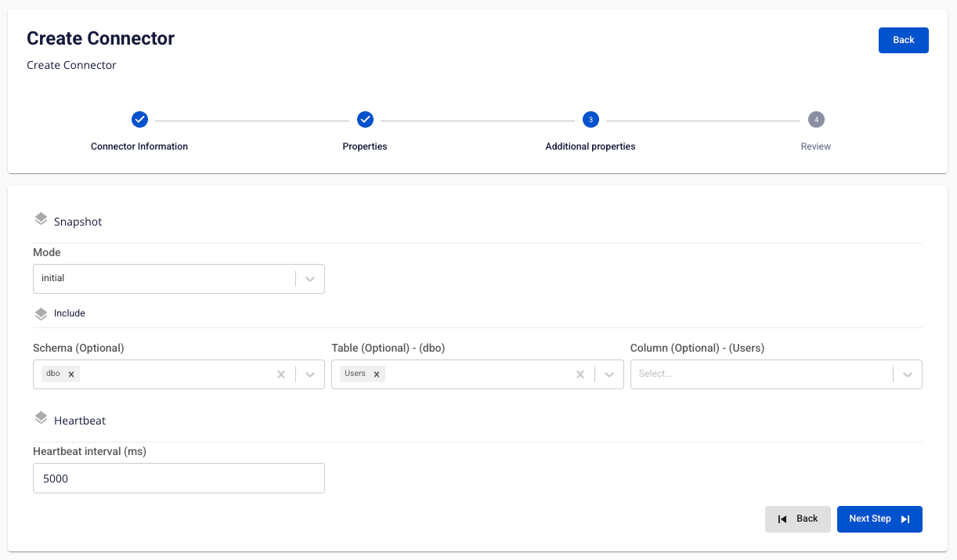Click the Snapshot section layers icon

(x=42, y=219)
